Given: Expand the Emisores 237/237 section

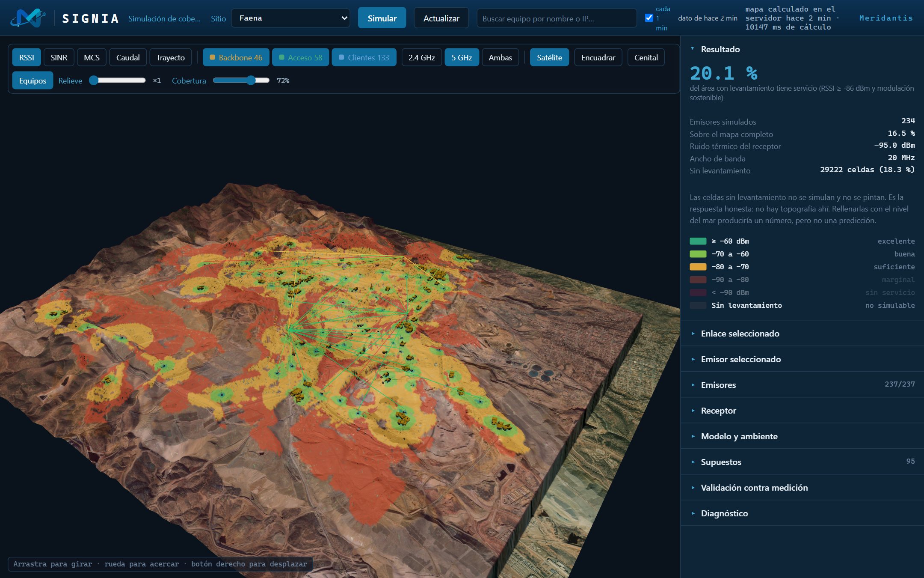Looking at the screenshot, I should pyautogui.click(x=802, y=385).
